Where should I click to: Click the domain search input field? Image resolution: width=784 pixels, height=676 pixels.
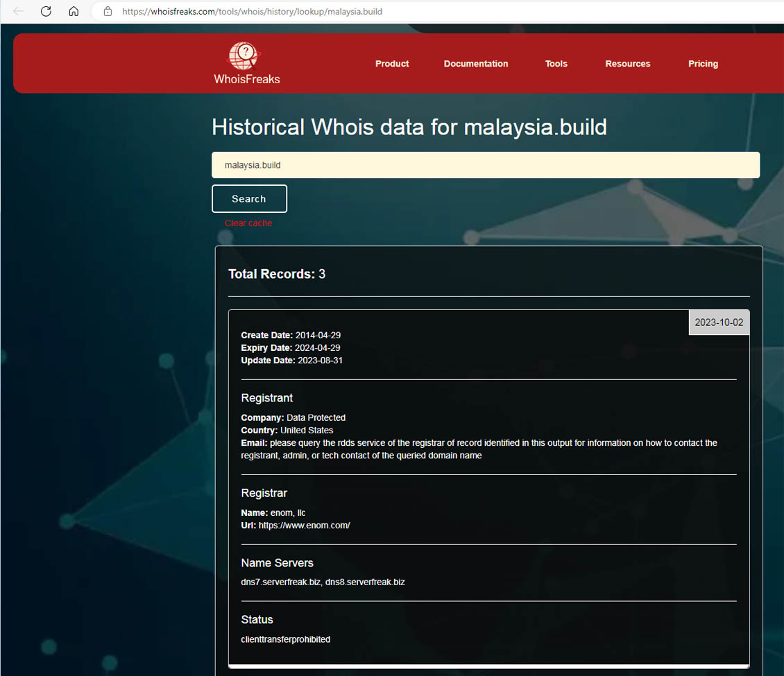[486, 165]
